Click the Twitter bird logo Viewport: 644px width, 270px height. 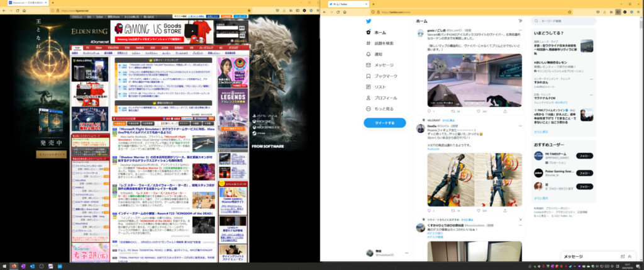[369, 21]
